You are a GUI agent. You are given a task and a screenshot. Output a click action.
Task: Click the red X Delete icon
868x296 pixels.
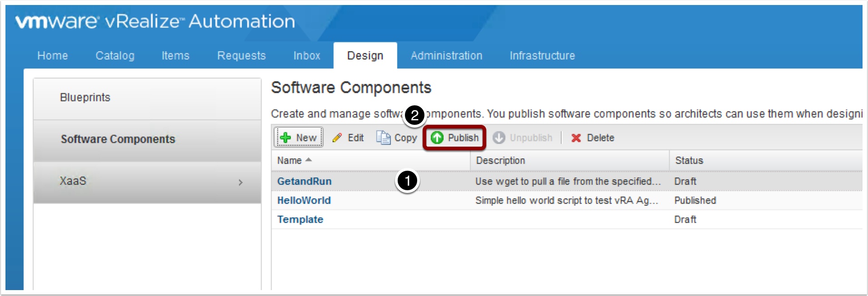tap(576, 138)
